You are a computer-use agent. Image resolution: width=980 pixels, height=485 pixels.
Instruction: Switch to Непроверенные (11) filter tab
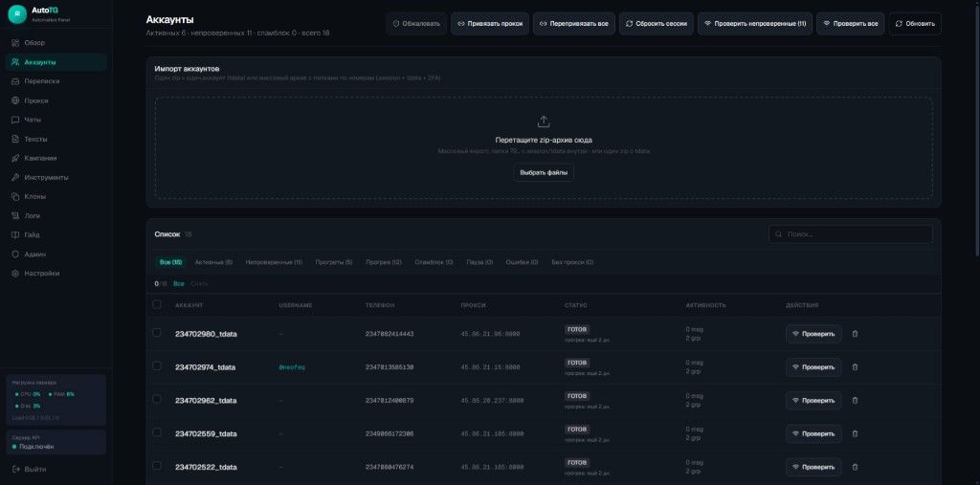point(274,262)
